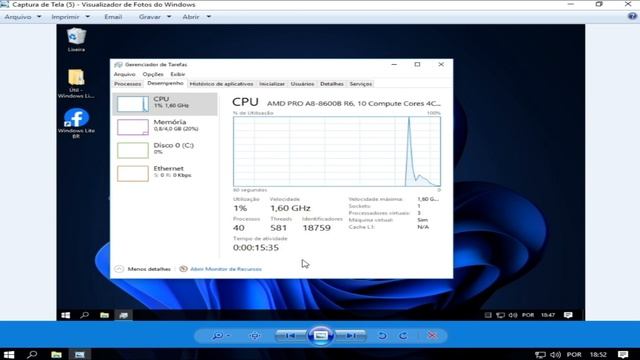
Task: Click the Email button in Photo Viewer
Action: point(113,17)
